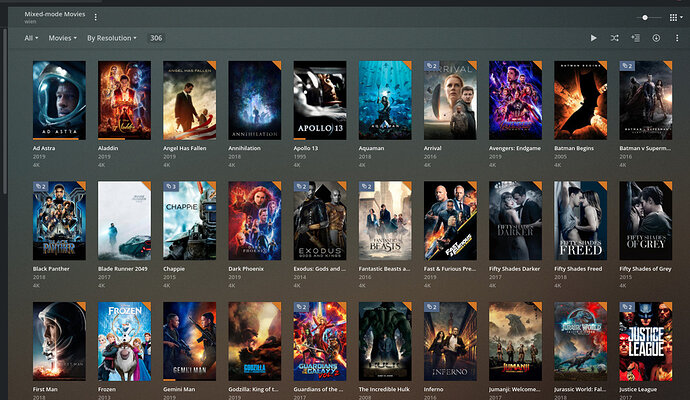Open the Dark Phoenix poster
Viewport: 690px width, 400px height.
point(255,220)
